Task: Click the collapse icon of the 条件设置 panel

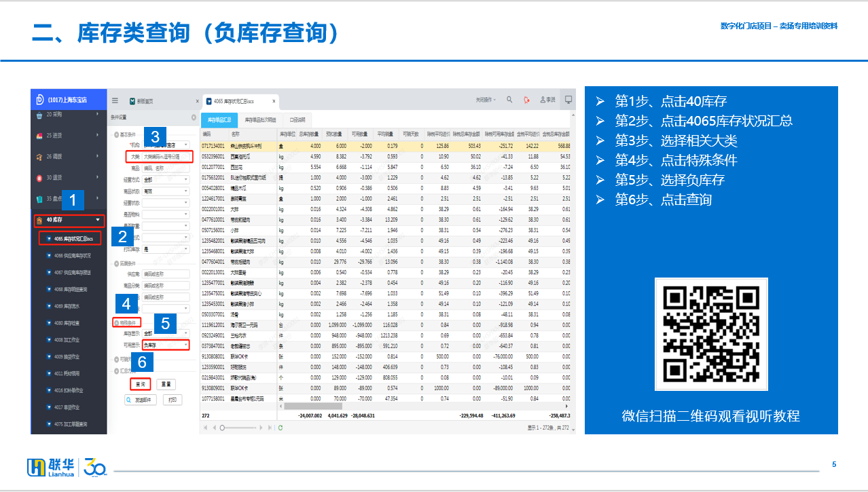Action: coord(194,117)
